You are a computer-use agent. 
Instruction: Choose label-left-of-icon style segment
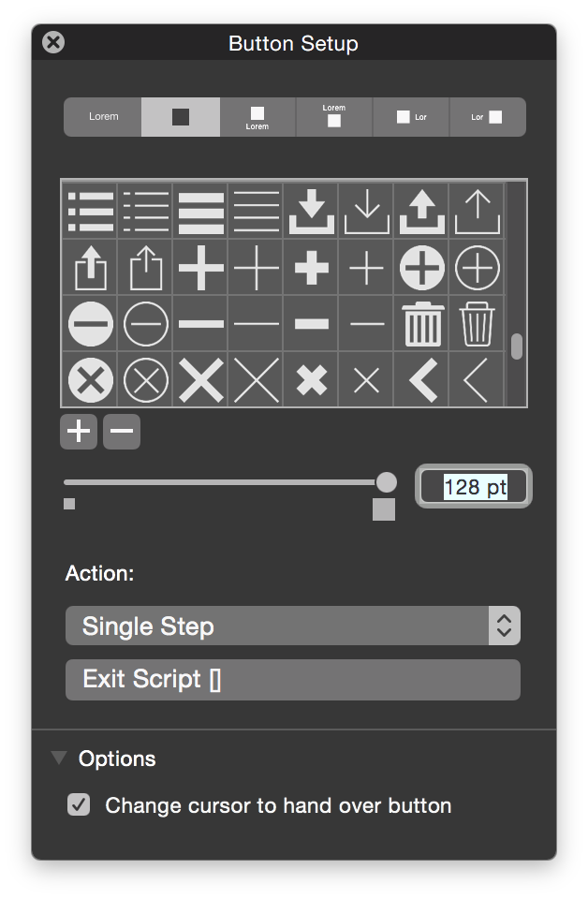pos(488,117)
